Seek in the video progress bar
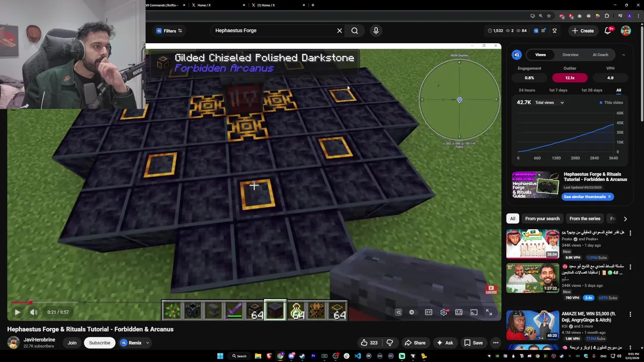Image resolution: width=644 pixels, height=362 pixels. (x=254, y=303)
